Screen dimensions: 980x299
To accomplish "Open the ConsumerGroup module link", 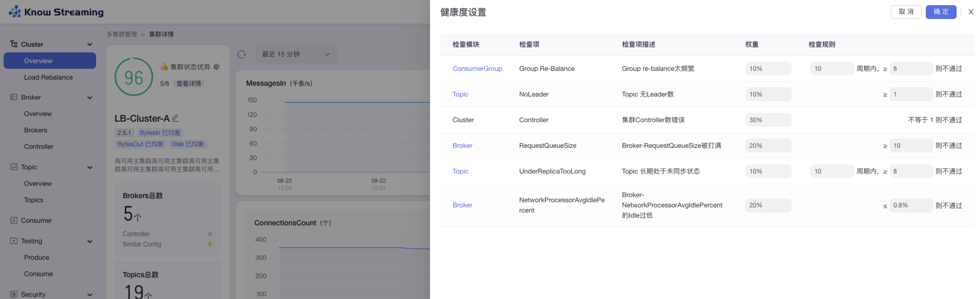I will click(477, 68).
